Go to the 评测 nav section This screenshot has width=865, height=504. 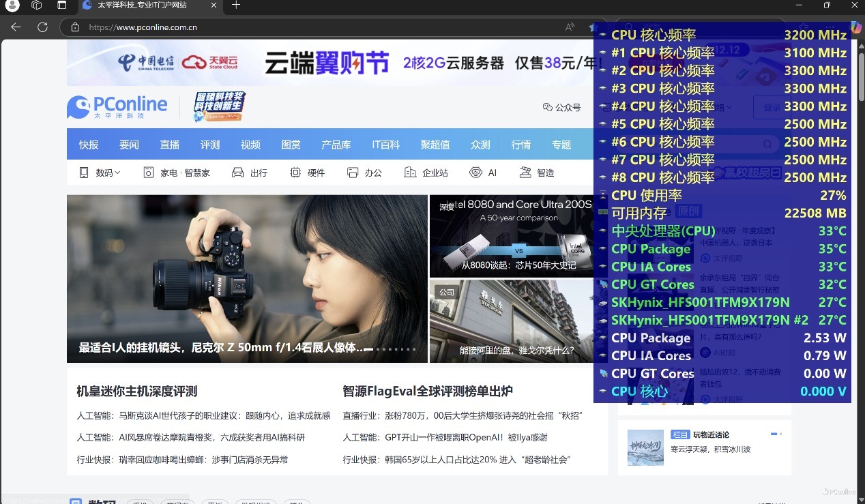coord(210,145)
